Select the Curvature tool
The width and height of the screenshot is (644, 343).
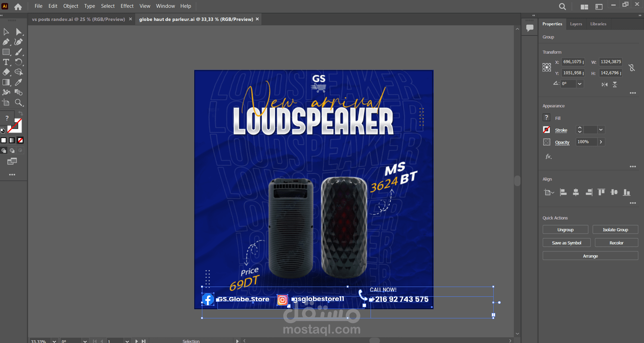(19, 42)
